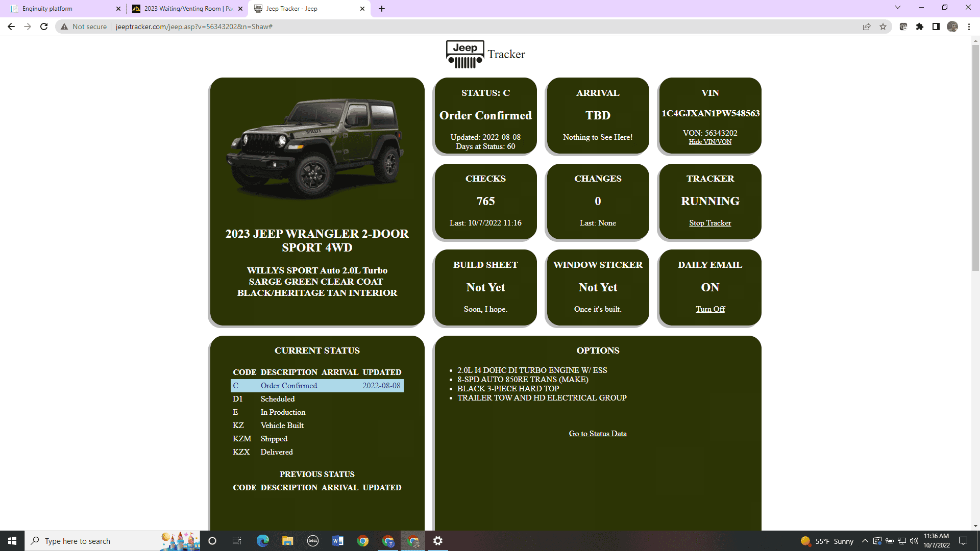Screen dimensions: 980x551
Task: Close the Jeep Tracker tab
Action: pos(362,9)
